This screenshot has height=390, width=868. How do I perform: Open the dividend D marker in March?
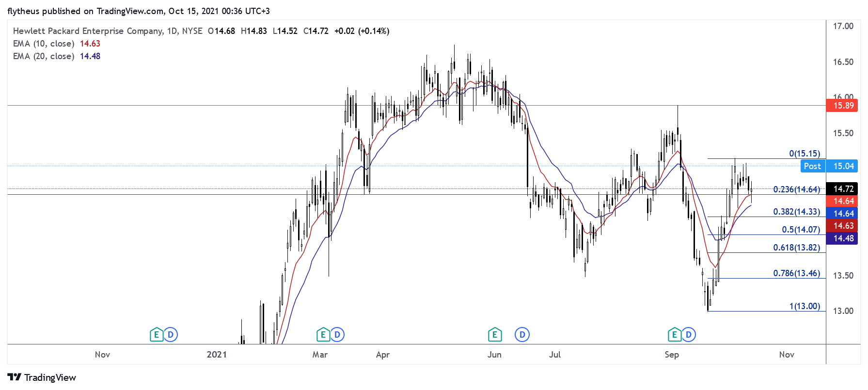337,335
